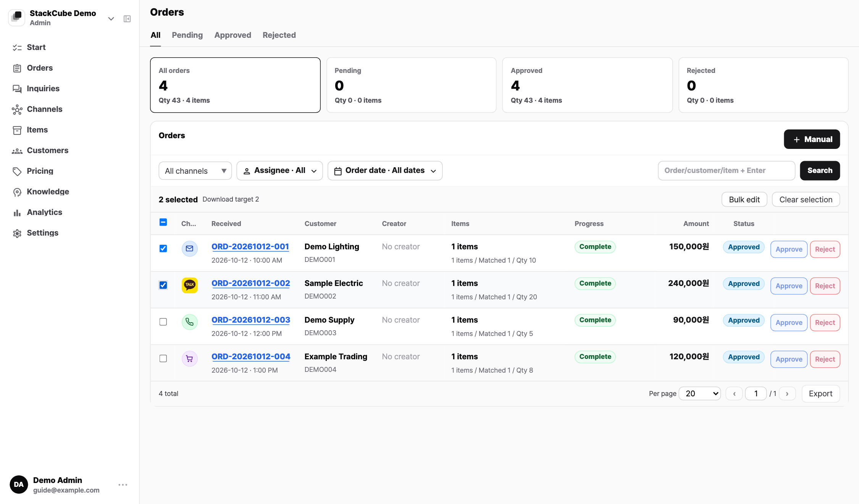Reject the Sample Electric order

tap(825, 286)
